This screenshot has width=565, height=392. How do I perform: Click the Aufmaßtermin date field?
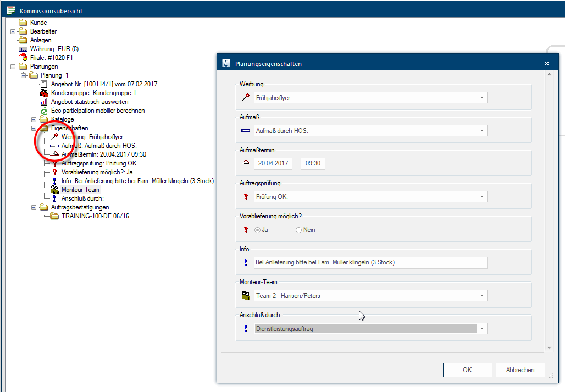click(273, 164)
